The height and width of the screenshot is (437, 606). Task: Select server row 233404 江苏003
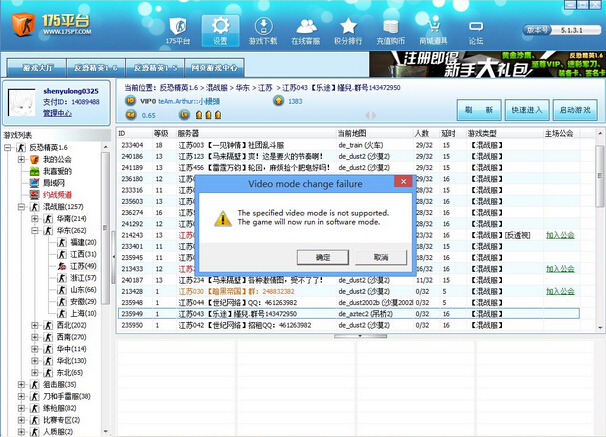pos(349,145)
